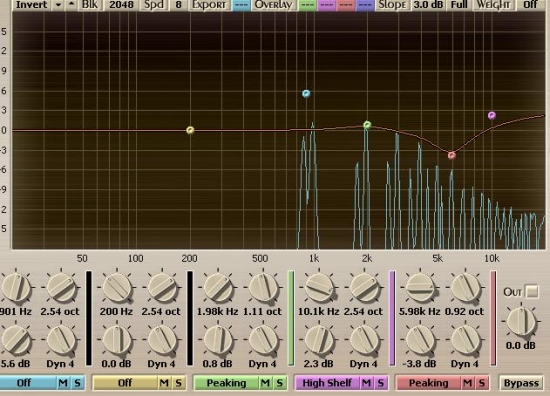
Task: Open the green band Peaking filter type
Action: point(227,383)
